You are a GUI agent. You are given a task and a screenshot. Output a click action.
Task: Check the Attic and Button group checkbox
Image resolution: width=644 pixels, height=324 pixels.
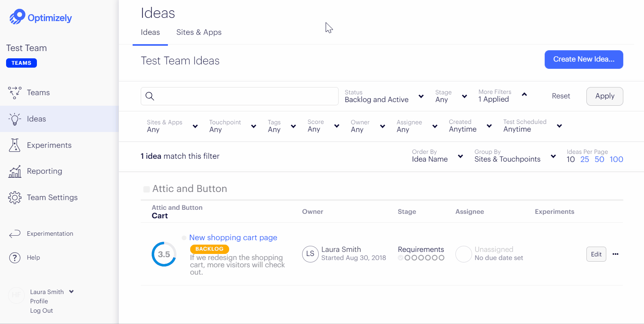pos(146,189)
